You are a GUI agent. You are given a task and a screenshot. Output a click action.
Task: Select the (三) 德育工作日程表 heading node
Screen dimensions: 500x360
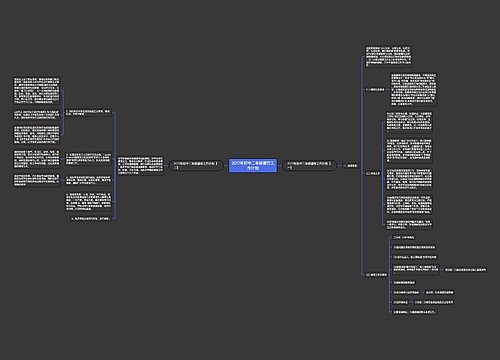pos(376,275)
